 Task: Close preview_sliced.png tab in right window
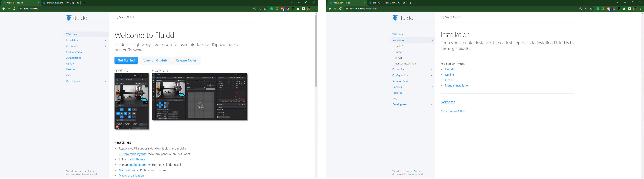[404, 3]
